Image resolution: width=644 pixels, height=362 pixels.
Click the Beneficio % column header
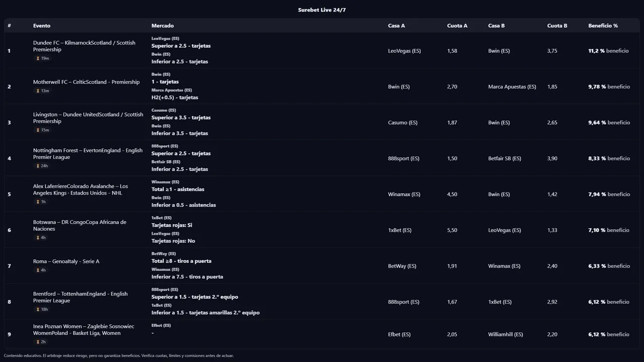tap(603, 26)
